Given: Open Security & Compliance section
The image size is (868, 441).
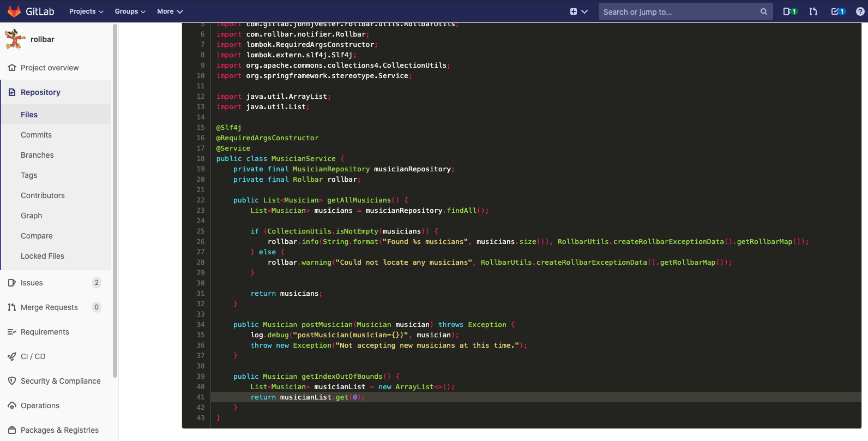Looking at the screenshot, I should pyautogui.click(x=61, y=381).
